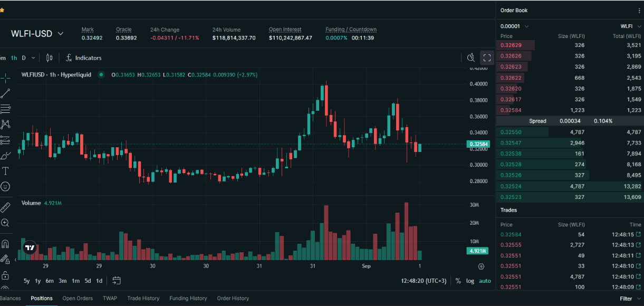Toggle fullscreen chart mode
Viewport: 644px width, 306px height.
pyautogui.click(x=487, y=58)
